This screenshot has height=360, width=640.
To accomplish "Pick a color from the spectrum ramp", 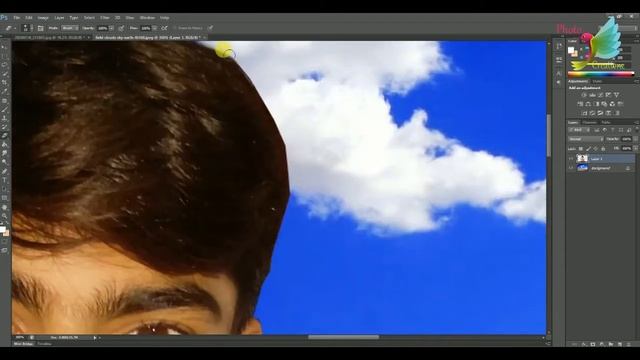I will [x=600, y=74].
